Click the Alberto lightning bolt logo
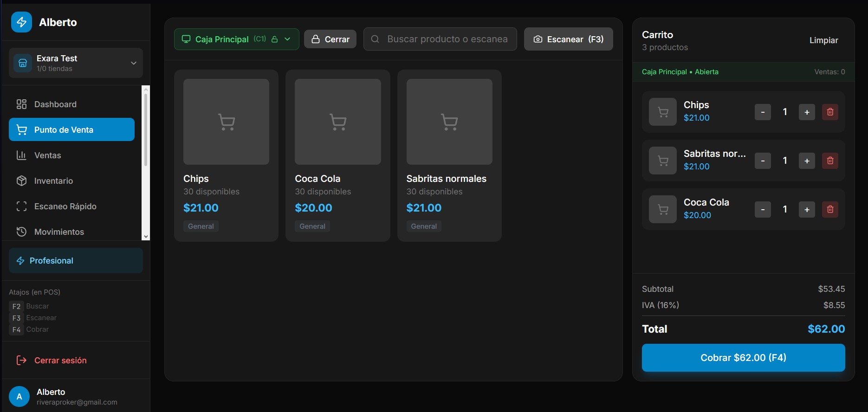Screen dimensions: 868x412 (21, 22)
